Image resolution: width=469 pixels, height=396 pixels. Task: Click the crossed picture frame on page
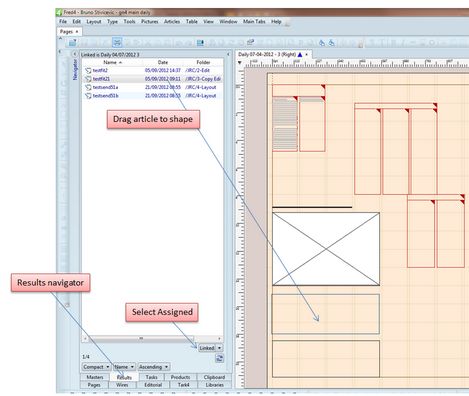[x=326, y=249]
